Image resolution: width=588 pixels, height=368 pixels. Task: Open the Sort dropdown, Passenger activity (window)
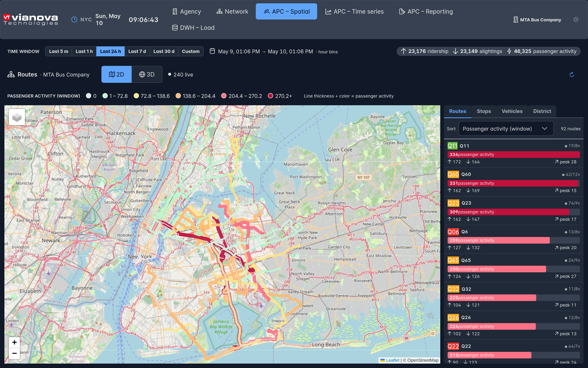point(506,128)
